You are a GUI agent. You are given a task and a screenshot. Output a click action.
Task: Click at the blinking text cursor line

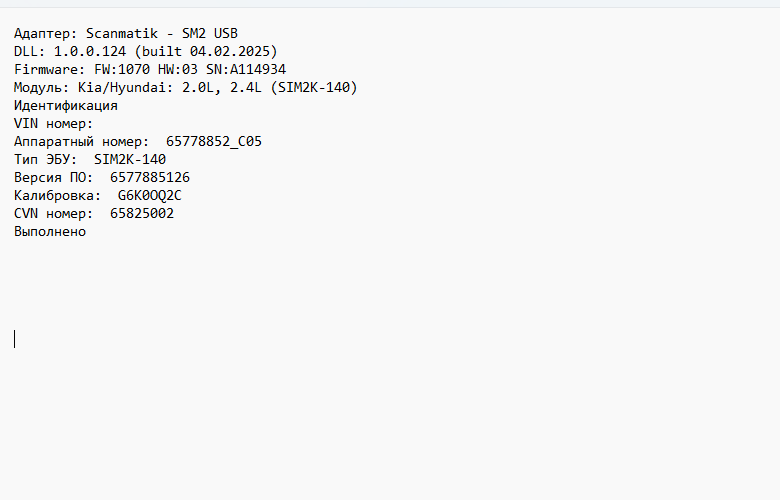pos(15,339)
